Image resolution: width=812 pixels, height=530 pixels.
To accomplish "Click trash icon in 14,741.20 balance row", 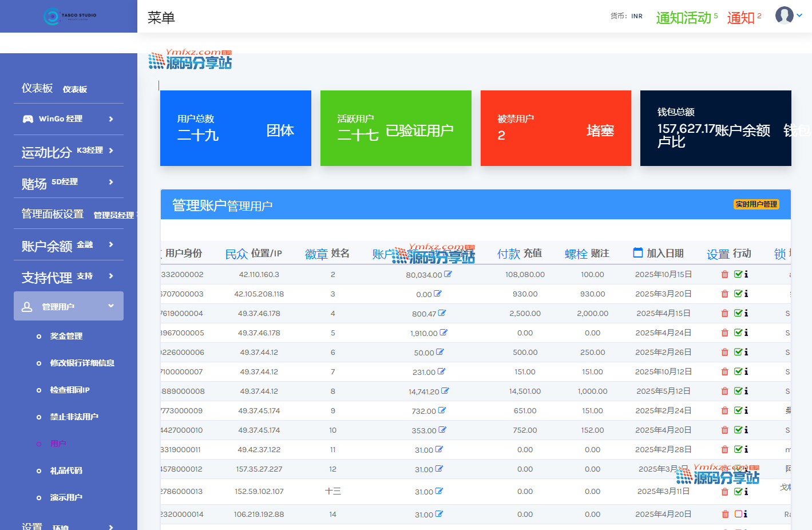I will coord(724,391).
